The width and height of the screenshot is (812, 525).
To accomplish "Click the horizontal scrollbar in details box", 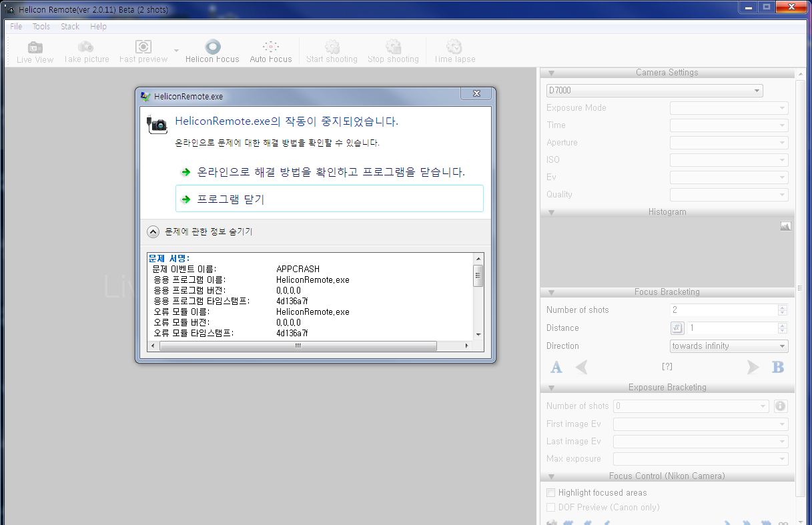I will click(x=298, y=346).
